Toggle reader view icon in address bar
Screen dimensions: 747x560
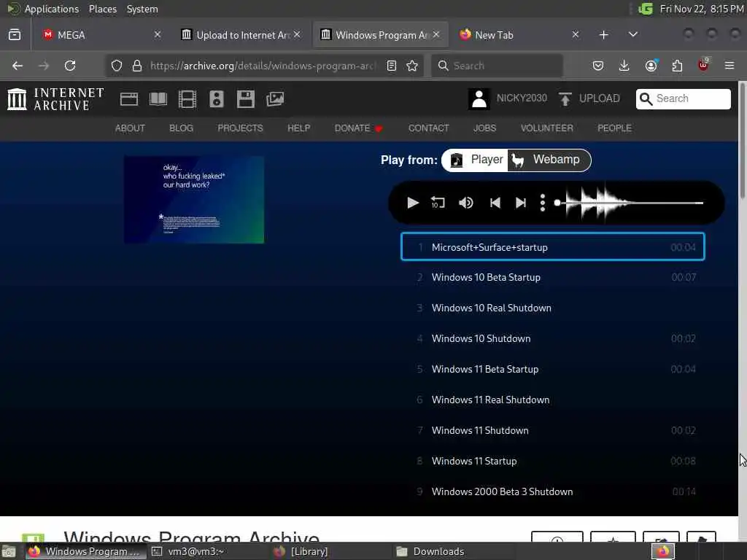tap(392, 66)
